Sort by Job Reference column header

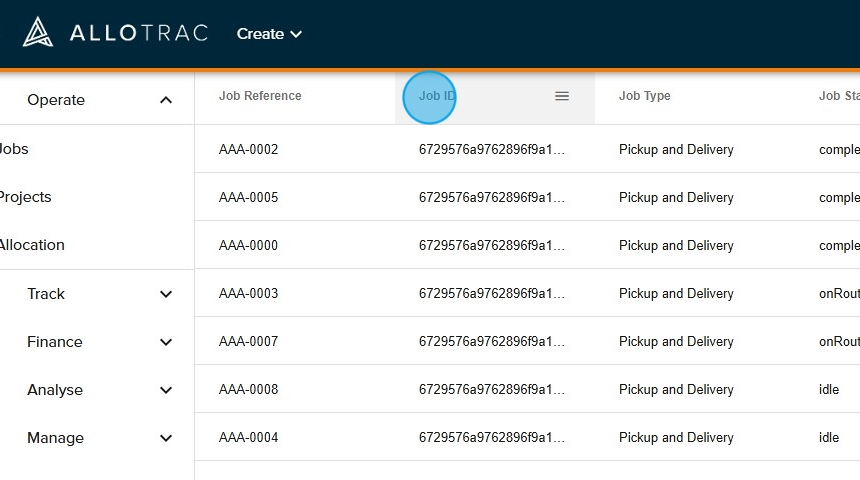(x=260, y=96)
